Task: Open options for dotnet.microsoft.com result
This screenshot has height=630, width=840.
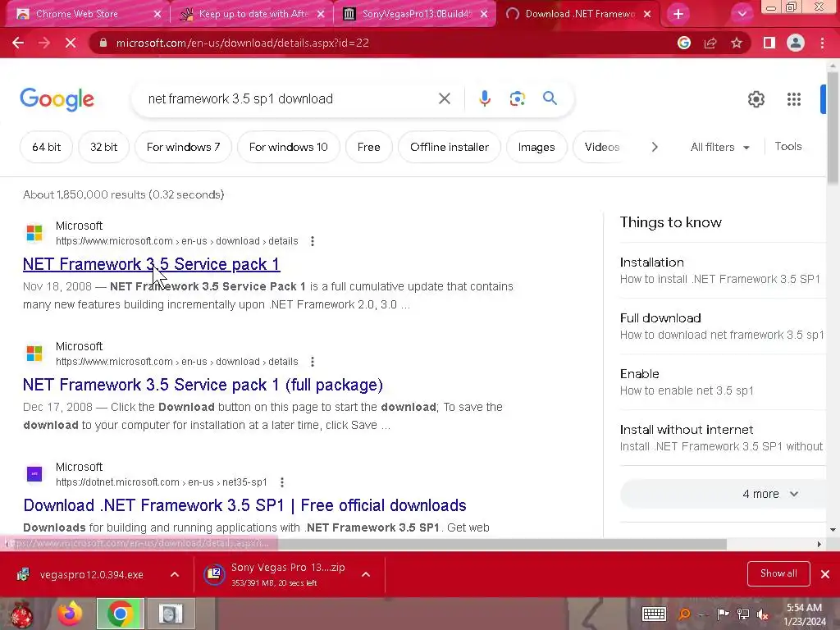Action: (282, 482)
